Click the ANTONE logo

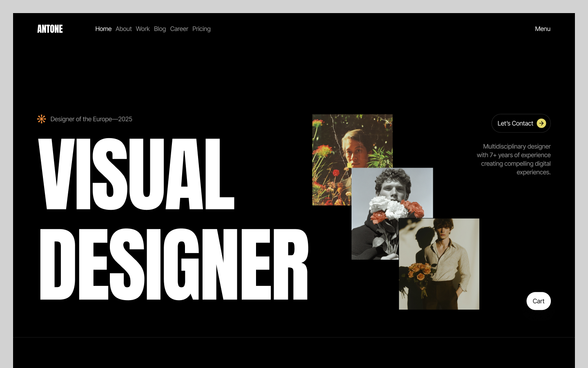[50, 29]
